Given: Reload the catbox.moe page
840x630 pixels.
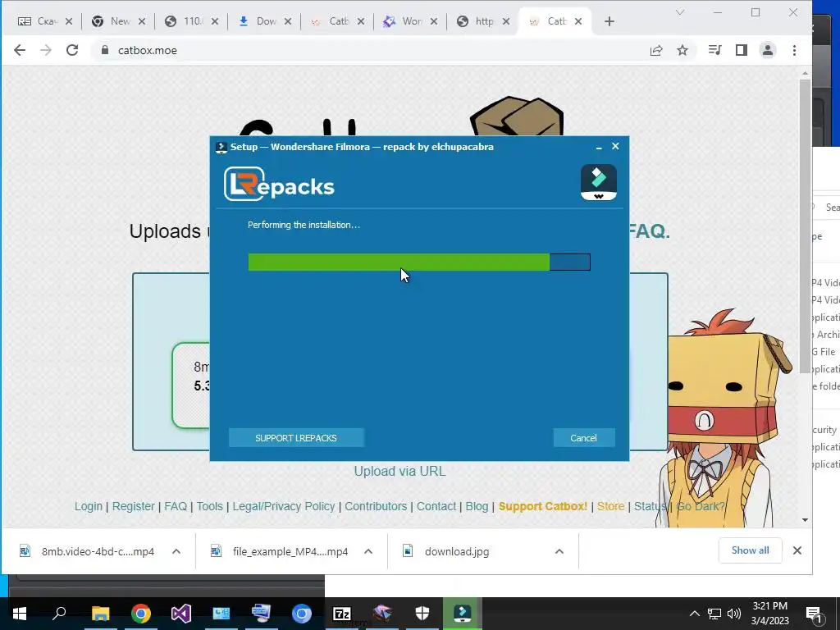Looking at the screenshot, I should point(72,50).
